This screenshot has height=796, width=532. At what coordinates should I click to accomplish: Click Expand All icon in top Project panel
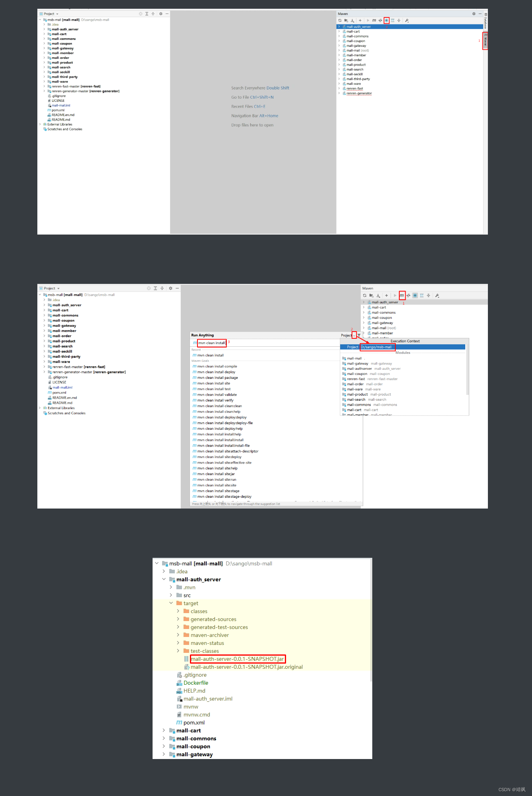point(147,14)
